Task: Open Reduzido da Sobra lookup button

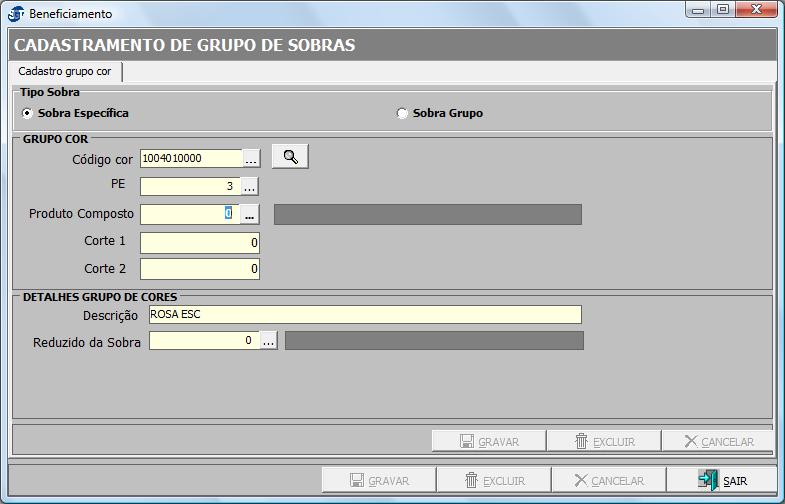Action: pos(268,341)
